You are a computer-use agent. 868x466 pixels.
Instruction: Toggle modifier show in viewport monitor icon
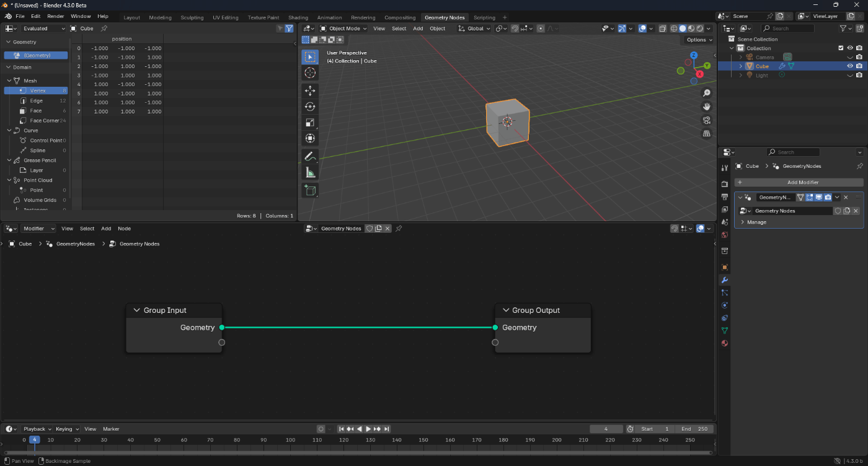point(818,198)
